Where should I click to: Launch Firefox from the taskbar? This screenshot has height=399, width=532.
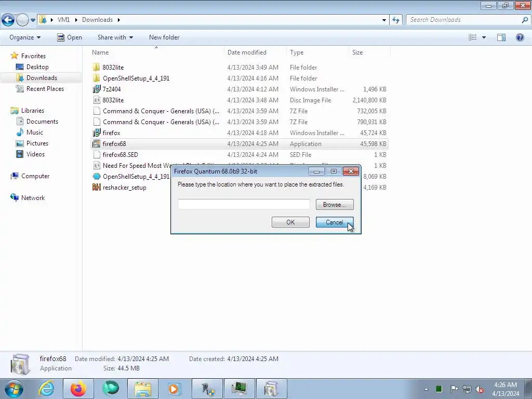pyautogui.click(x=78, y=389)
